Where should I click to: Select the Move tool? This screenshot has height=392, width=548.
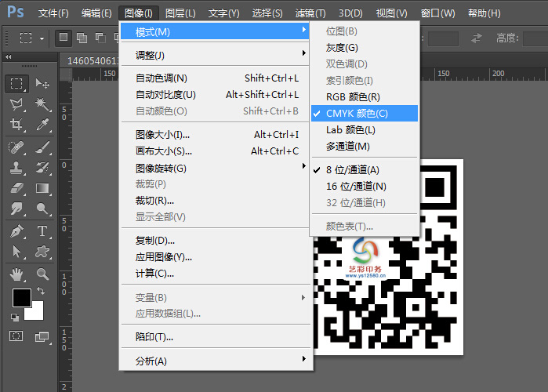[x=43, y=84]
